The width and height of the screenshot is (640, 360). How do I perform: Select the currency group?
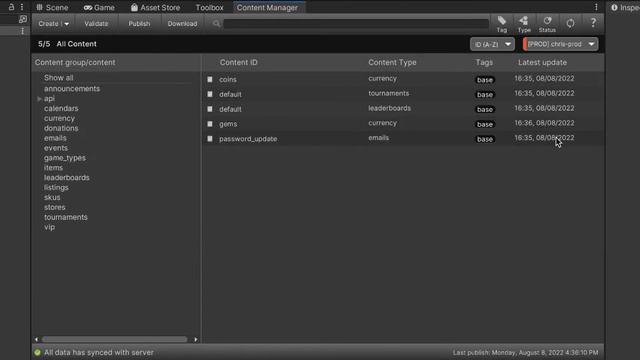(60, 118)
